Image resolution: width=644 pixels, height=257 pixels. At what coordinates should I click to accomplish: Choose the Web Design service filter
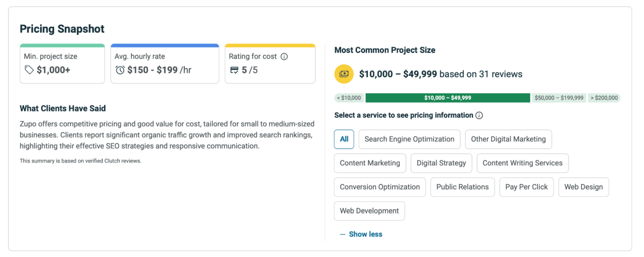click(x=583, y=187)
